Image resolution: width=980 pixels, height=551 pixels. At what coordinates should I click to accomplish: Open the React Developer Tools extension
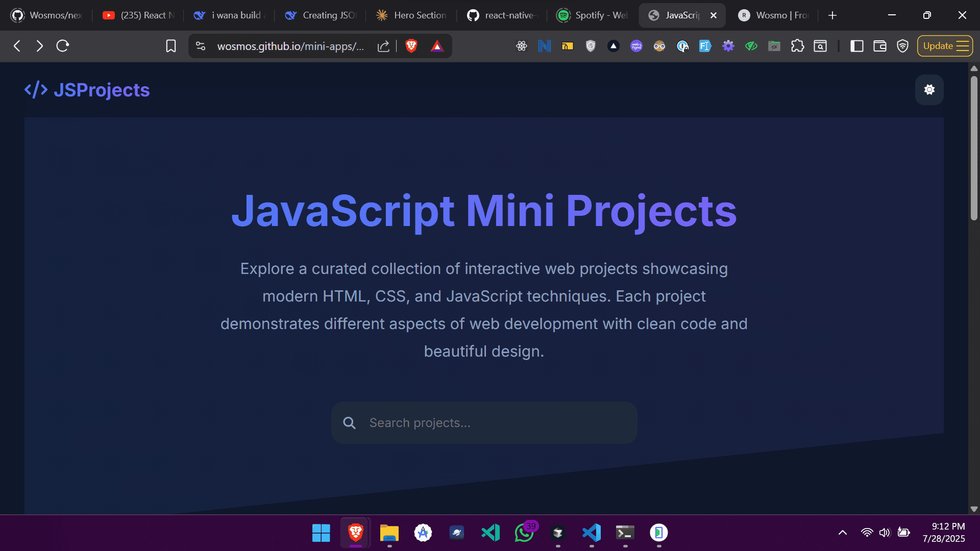pos(522,46)
